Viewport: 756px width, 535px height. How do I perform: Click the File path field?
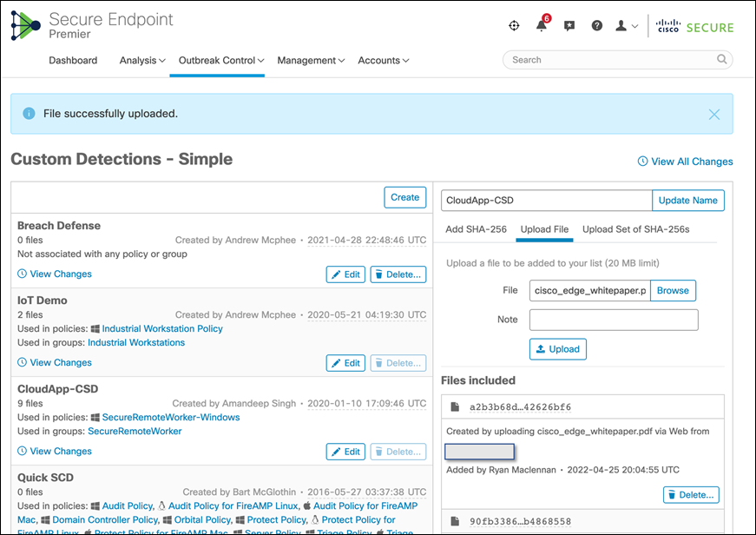tap(590, 290)
